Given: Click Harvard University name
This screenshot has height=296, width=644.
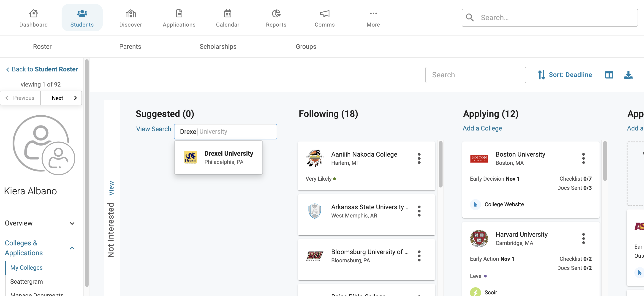Looking at the screenshot, I should [x=522, y=234].
